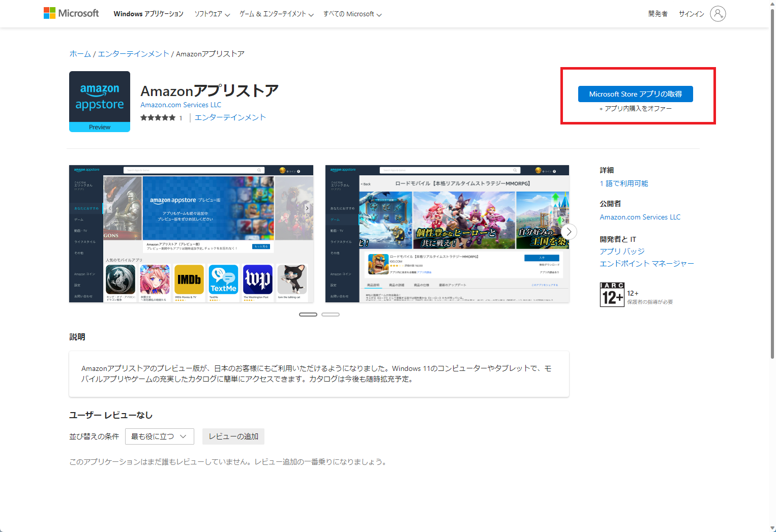Image resolution: width=776 pixels, height=532 pixels.
Task: Open エンターテインメント category link beside rating
Action: [230, 117]
